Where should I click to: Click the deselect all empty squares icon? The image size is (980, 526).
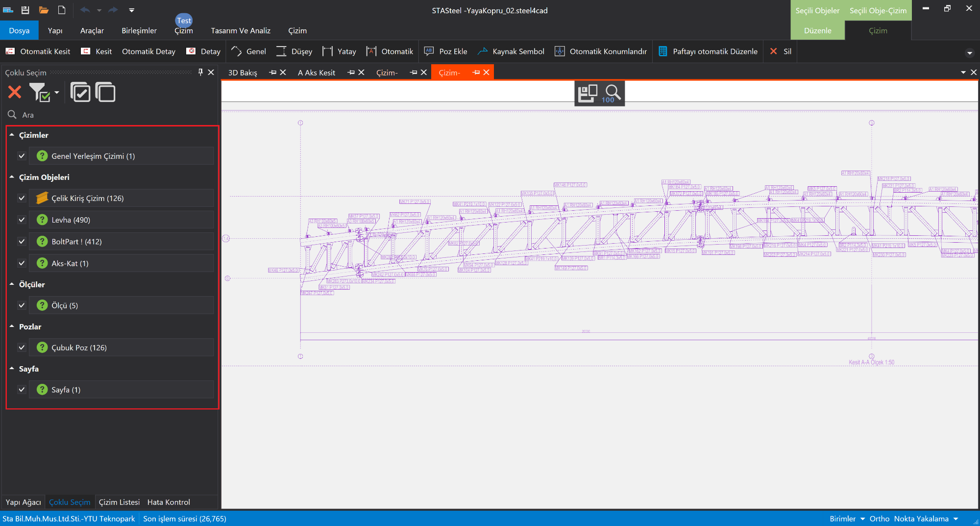(x=105, y=92)
